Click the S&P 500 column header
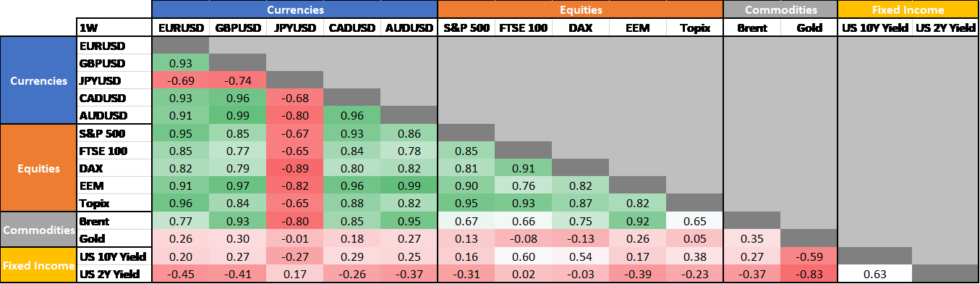 coord(466,28)
